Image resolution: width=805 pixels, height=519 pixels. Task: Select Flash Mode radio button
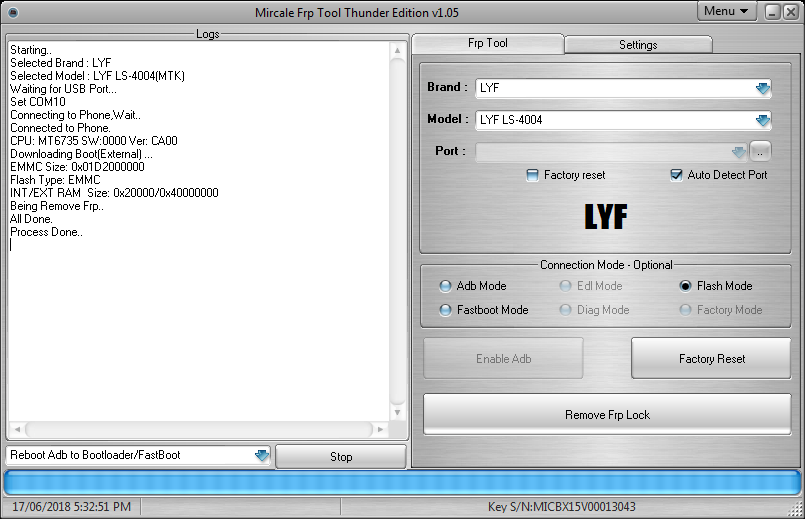click(685, 286)
